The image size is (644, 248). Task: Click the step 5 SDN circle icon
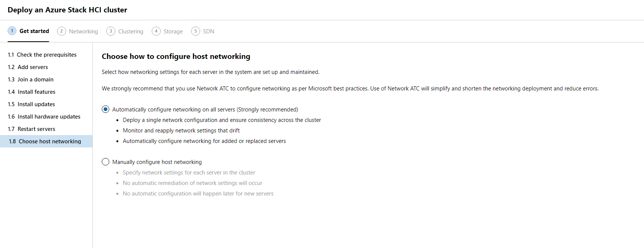(196, 31)
